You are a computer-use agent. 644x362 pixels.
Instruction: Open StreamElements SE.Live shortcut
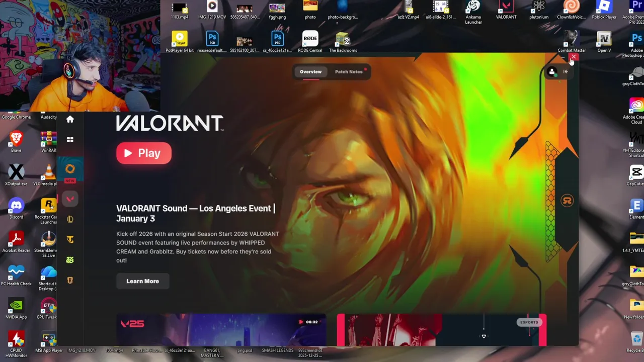point(47,244)
